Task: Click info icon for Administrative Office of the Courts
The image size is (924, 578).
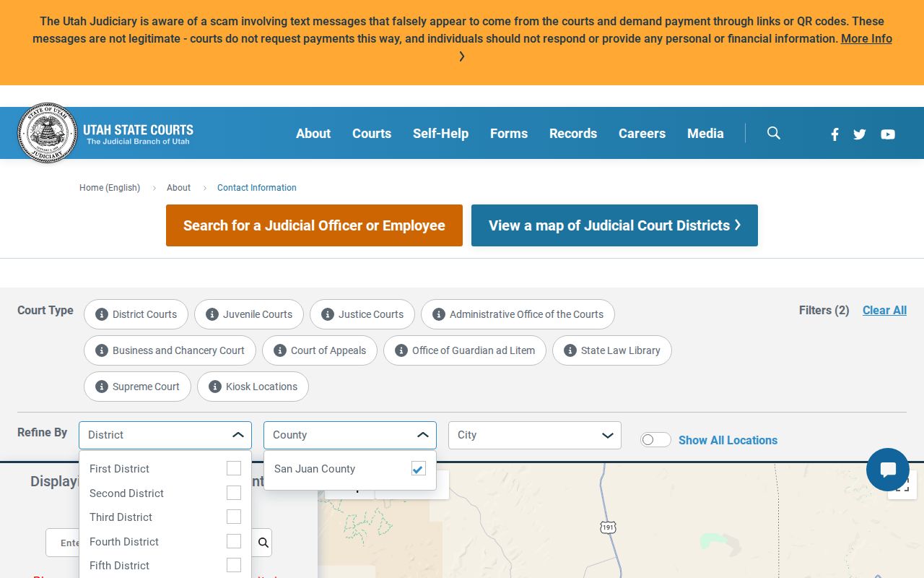Action: click(439, 314)
